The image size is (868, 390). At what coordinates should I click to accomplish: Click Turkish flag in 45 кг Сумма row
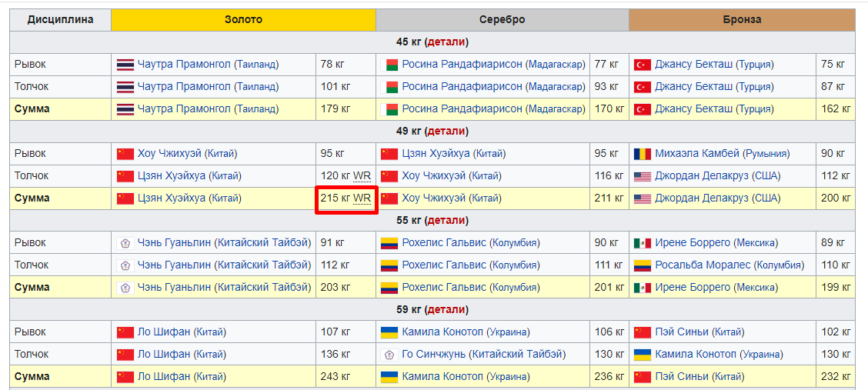click(642, 109)
